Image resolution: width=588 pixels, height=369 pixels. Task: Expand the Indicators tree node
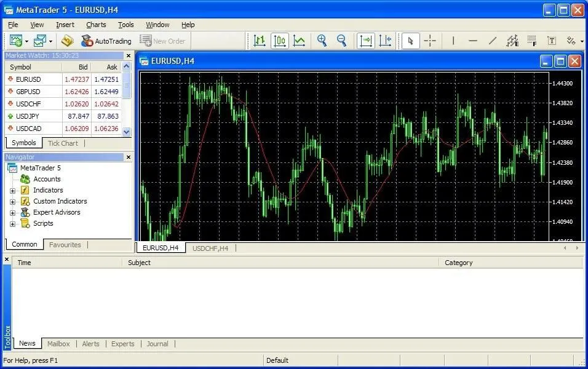click(x=12, y=191)
